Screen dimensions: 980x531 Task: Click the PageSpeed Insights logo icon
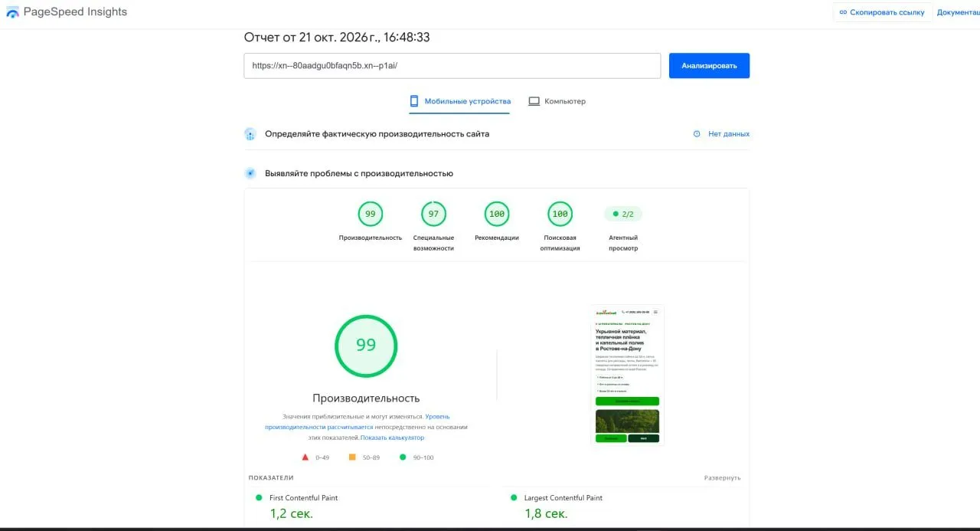click(12, 12)
